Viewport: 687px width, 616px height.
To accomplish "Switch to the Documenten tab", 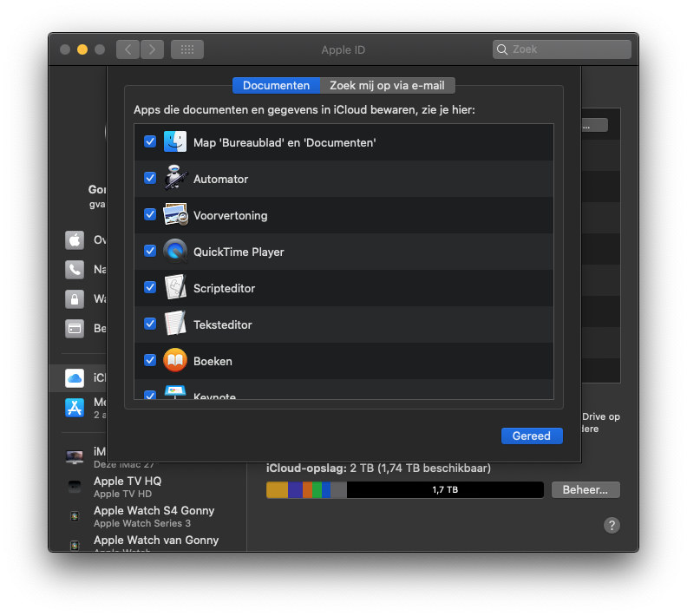I will point(276,85).
